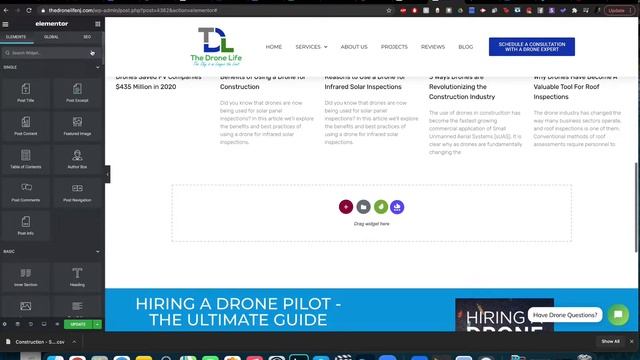Open the Projects menu item
Screen dimensions: 640x360
tap(394, 47)
